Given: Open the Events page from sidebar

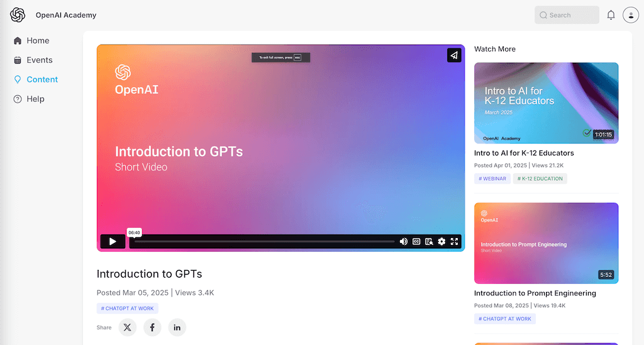Looking at the screenshot, I should click(x=39, y=60).
